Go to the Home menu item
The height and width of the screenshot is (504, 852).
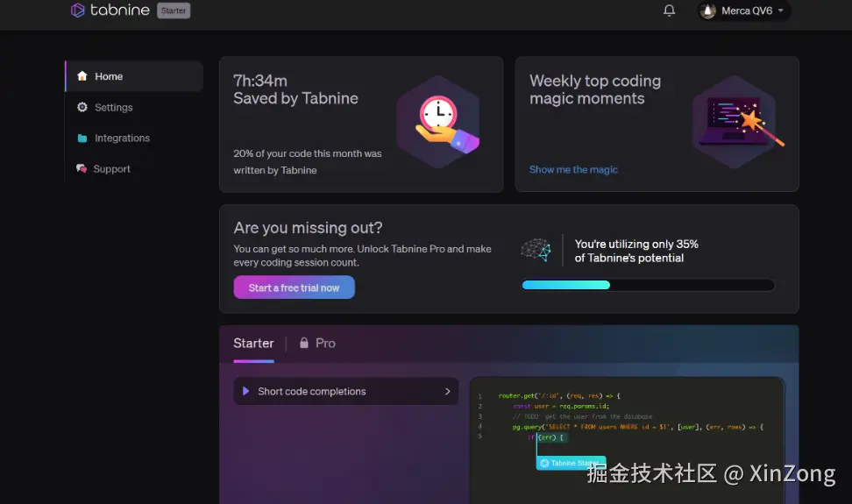pyautogui.click(x=134, y=76)
